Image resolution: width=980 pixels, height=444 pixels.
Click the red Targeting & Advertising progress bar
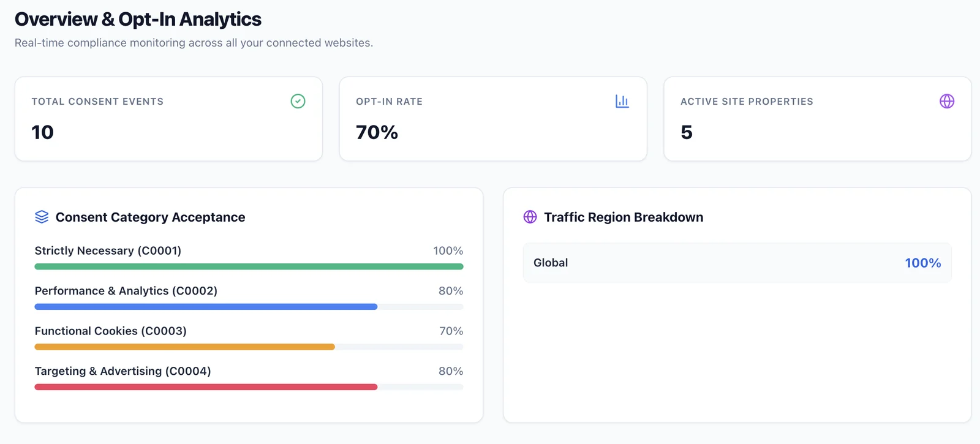[x=206, y=387]
